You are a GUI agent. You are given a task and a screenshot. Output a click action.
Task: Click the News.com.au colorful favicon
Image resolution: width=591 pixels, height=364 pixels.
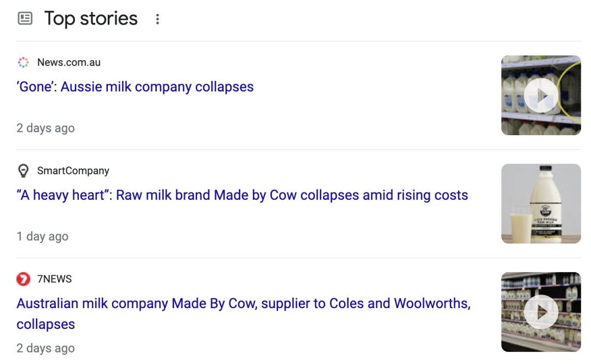coord(23,62)
